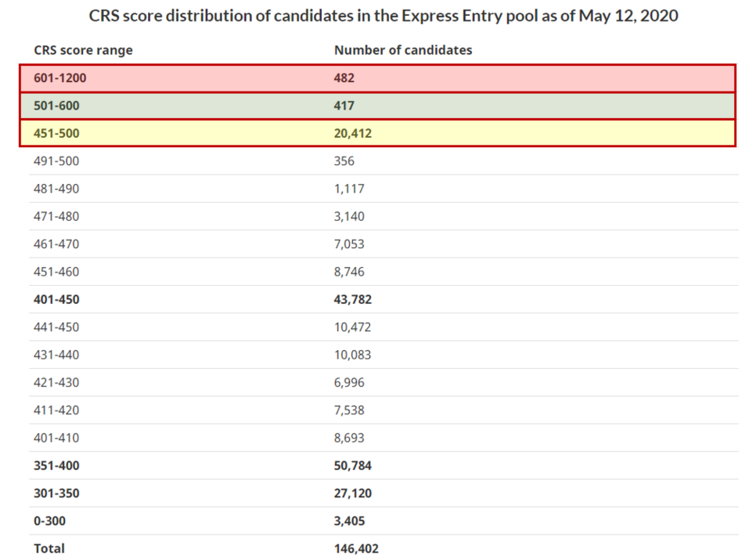Click the value 1,117
756x555 pixels.
pos(349,189)
